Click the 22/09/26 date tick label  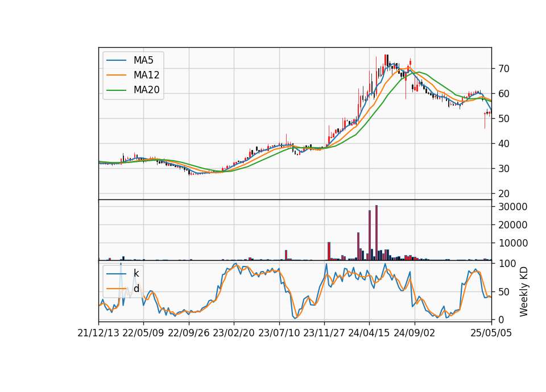tap(189, 333)
